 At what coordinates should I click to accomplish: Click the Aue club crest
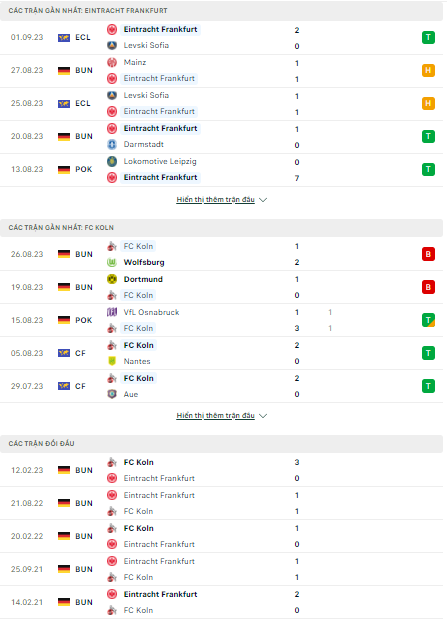(112, 394)
